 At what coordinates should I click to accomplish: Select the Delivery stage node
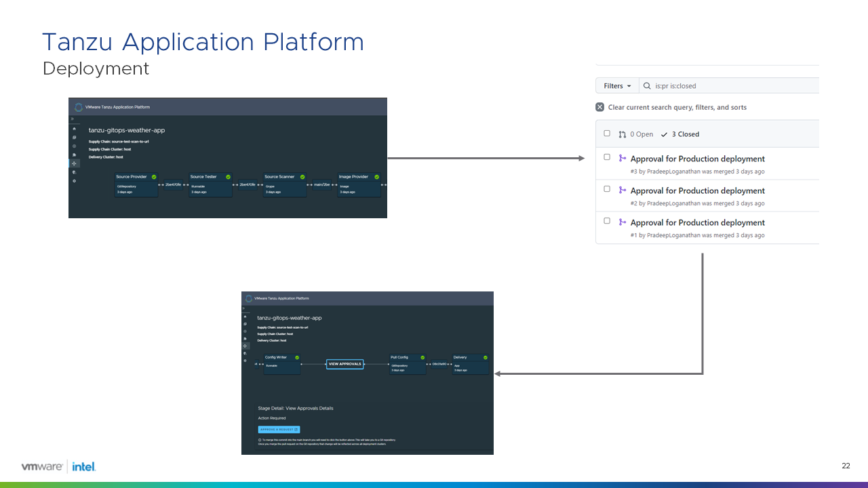click(471, 364)
